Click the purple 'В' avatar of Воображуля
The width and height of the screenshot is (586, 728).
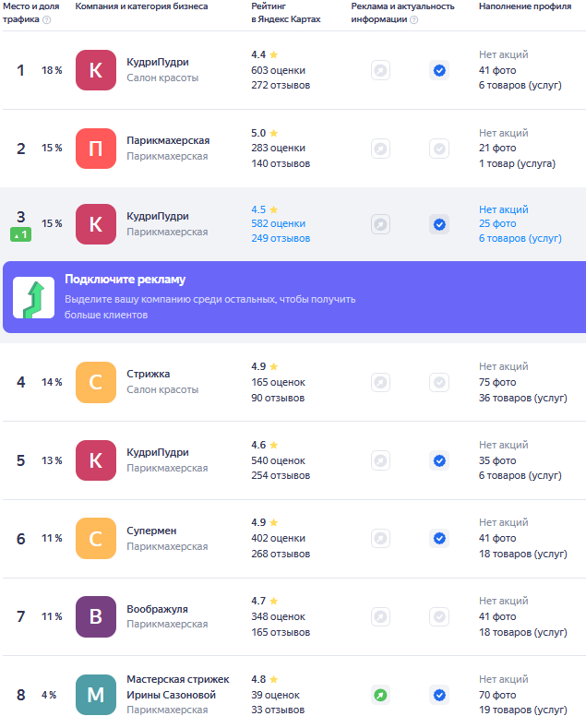[95, 616]
